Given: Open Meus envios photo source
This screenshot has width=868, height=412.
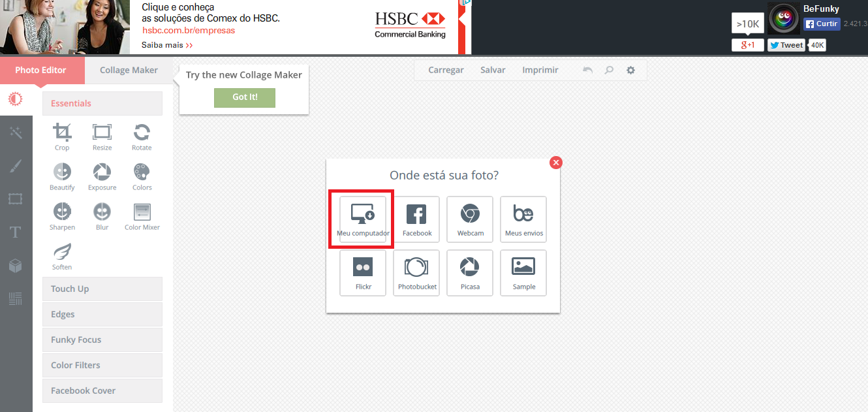Looking at the screenshot, I should (523, 219).
